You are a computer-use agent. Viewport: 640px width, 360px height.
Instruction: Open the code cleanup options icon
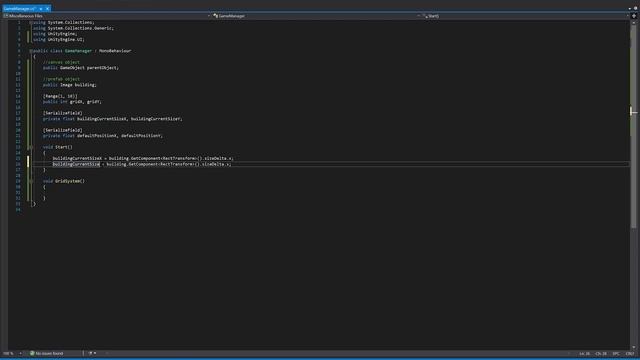[91, 353]
